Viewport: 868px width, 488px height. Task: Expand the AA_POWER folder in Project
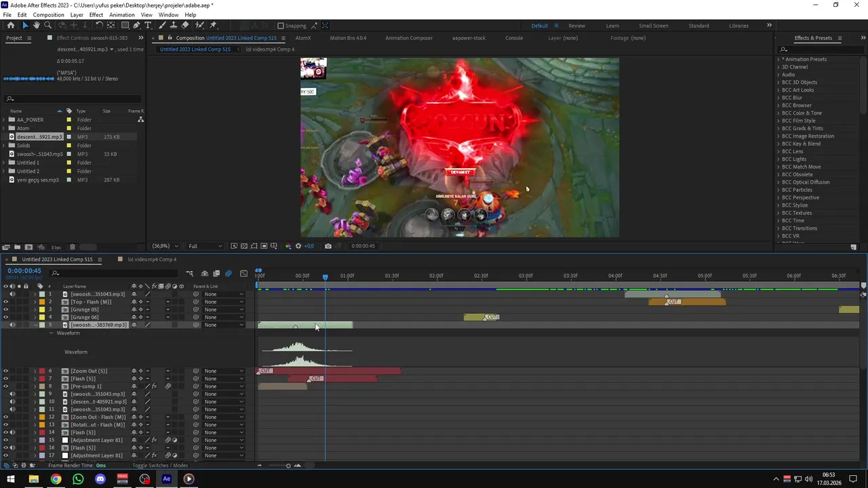4,119
